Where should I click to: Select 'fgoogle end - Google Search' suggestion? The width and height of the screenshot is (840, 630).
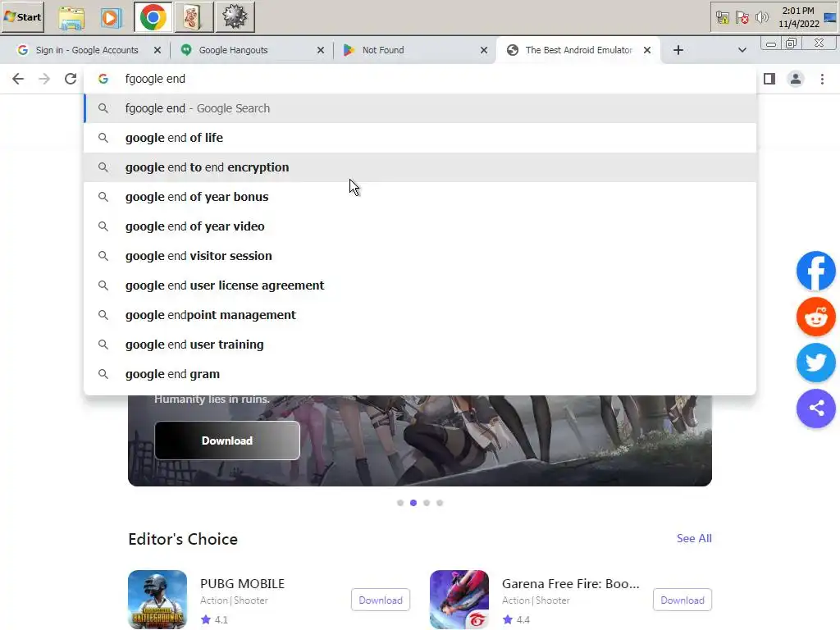420,108
